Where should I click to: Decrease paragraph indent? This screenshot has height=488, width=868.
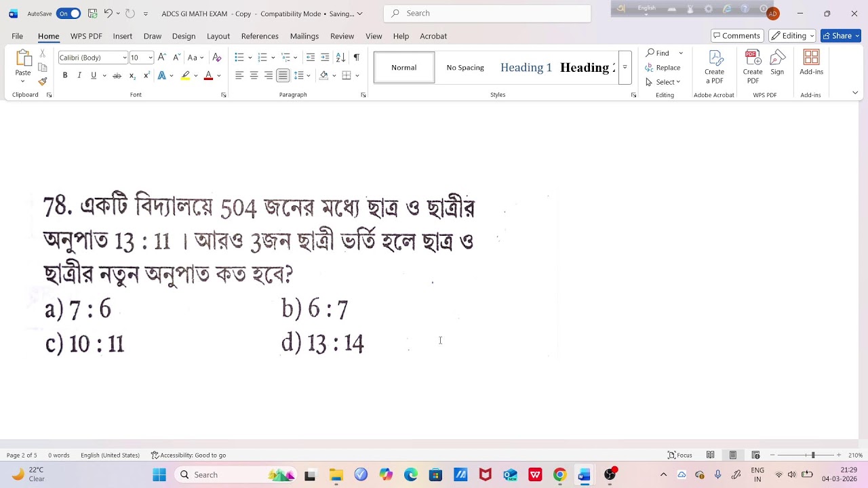(x=311, y=58)
